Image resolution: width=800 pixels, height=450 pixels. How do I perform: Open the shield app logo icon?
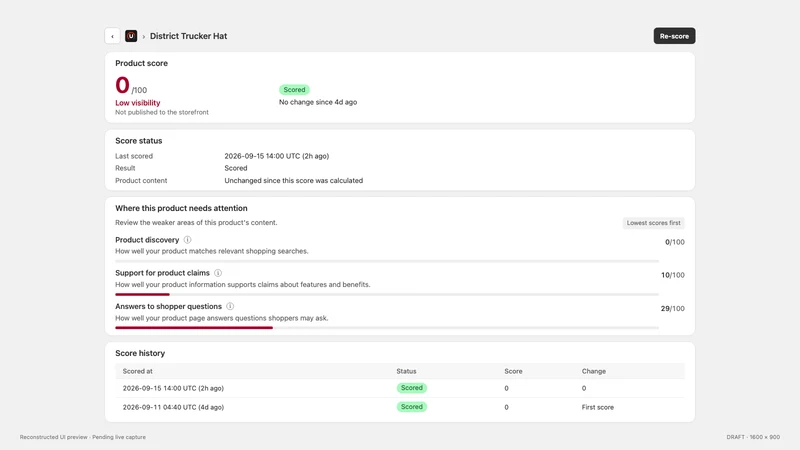coord(131,36)
